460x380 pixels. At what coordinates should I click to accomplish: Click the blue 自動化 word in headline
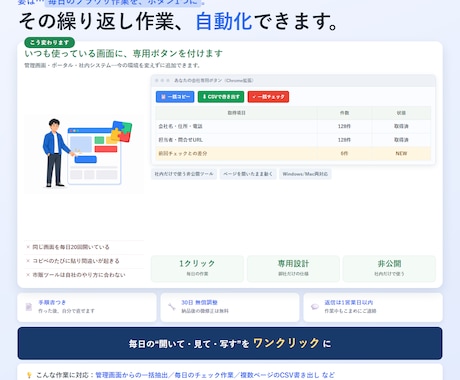pyautogui.click(x=223, y=21)
